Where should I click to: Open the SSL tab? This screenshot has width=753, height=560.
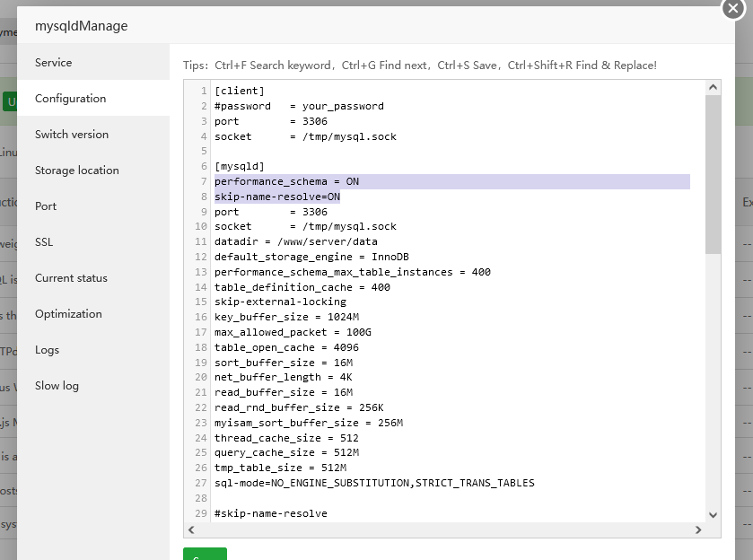[x=44, y=242]
